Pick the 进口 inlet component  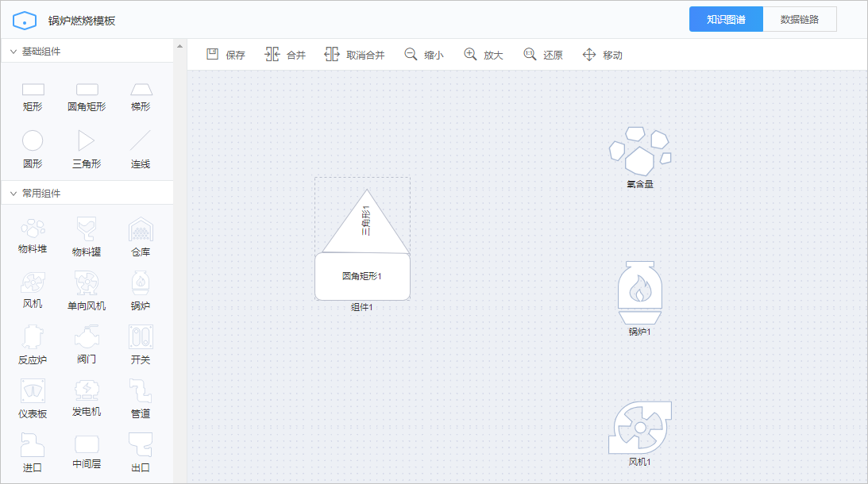33,452
